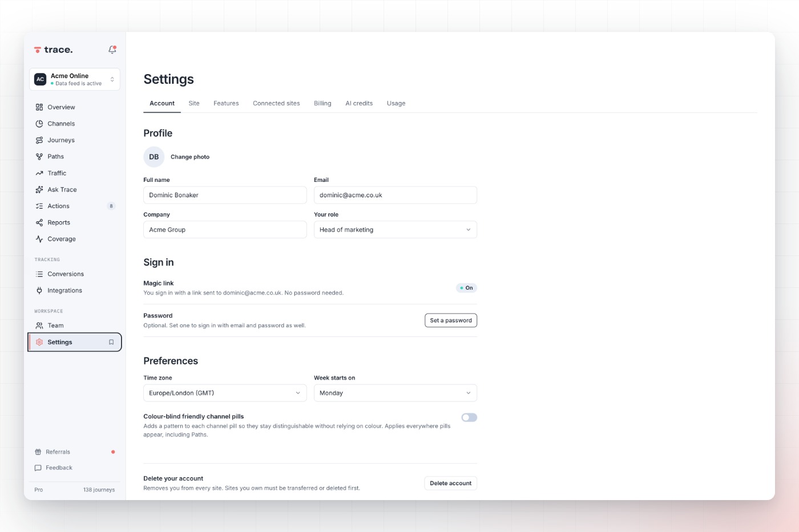
Task: Click the Integrations plug icon
Action: 39,291
